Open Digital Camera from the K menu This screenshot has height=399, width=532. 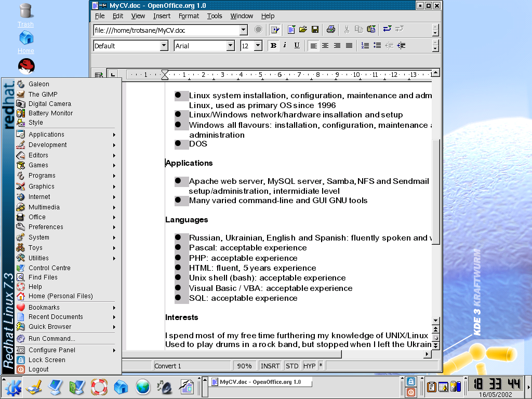click(x=66, y=104)
